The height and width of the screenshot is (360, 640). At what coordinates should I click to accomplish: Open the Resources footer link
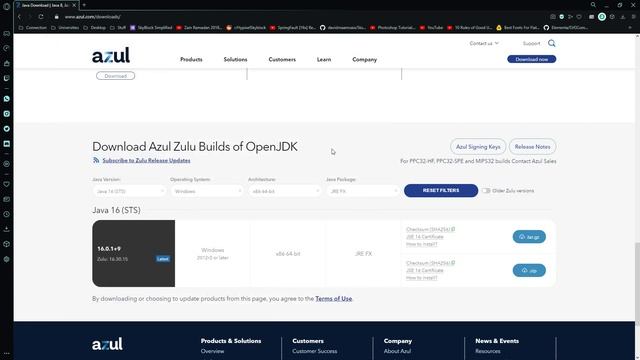[487, 351]
